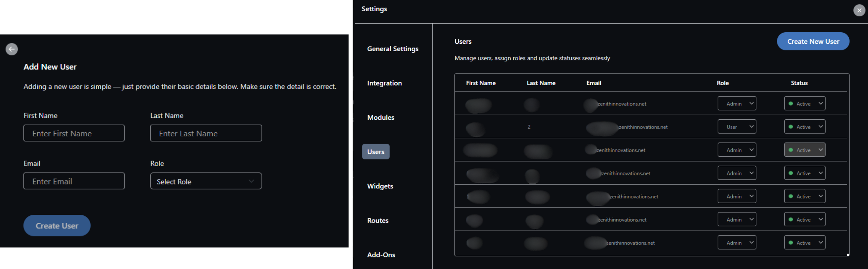This screenshot has width=868, height=269.
Task: Open the Add-Ons section
Action: pos(381,255)
